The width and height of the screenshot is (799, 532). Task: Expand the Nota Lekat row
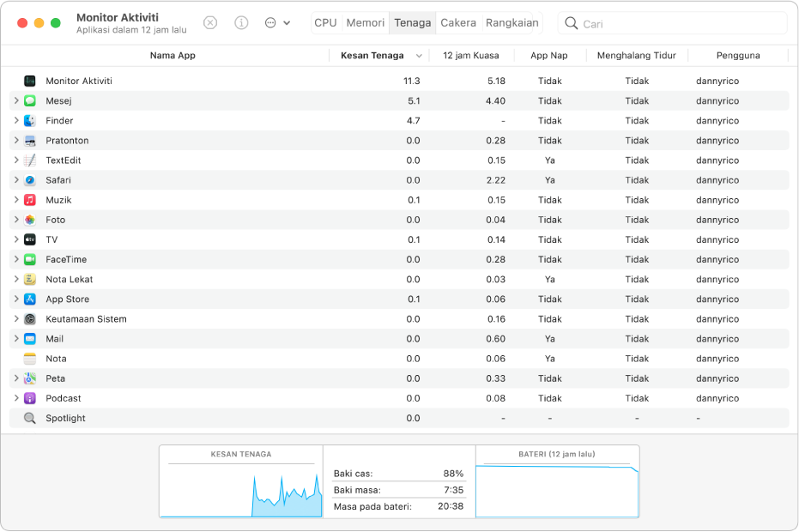[16, 279]
